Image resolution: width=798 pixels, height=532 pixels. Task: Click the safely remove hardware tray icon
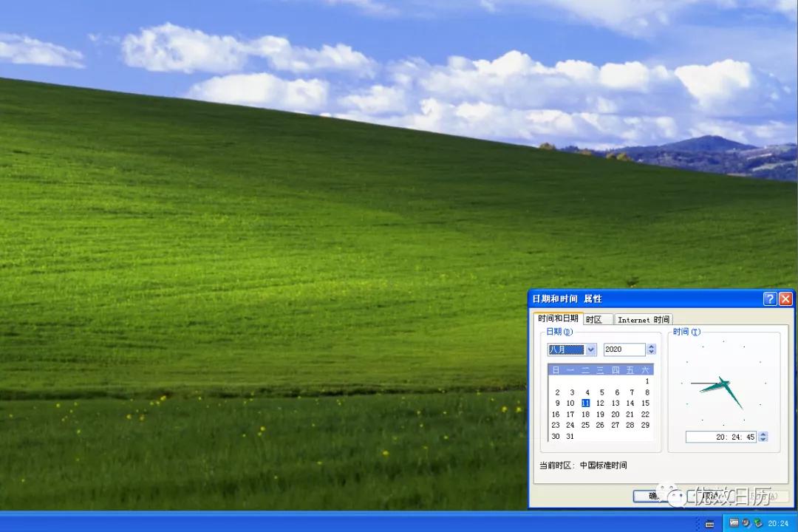[x=759, y=522]
